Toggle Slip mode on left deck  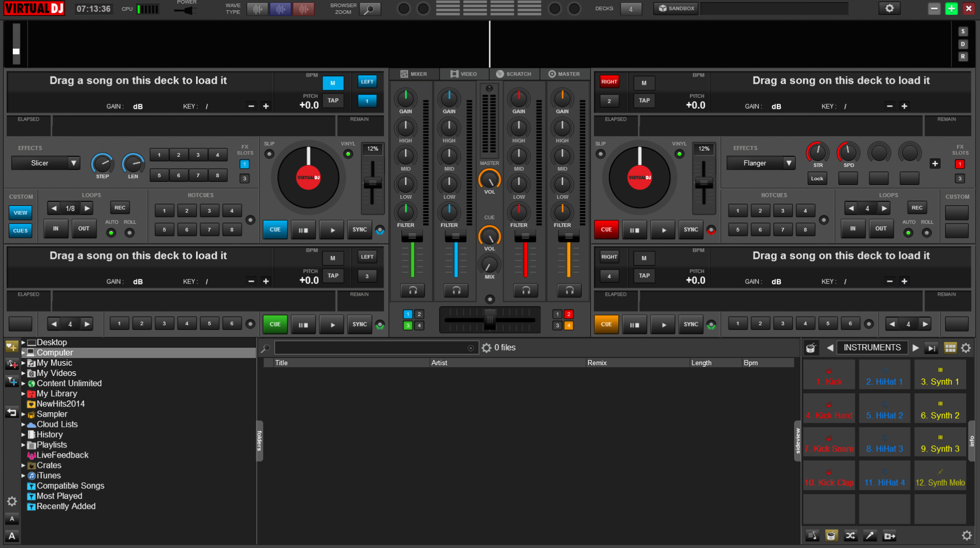pos(269,154)
